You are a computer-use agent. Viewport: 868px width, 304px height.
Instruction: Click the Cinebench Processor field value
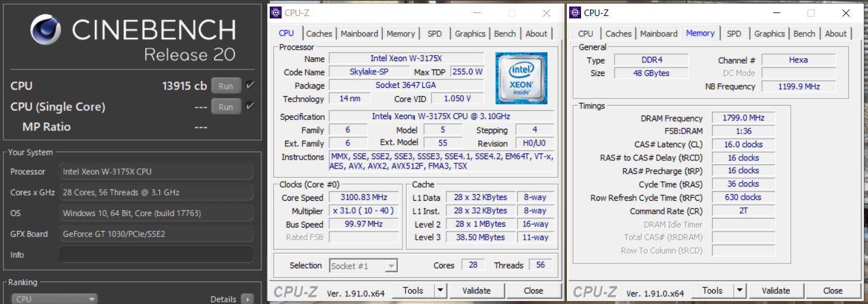(x=157, y=172)
